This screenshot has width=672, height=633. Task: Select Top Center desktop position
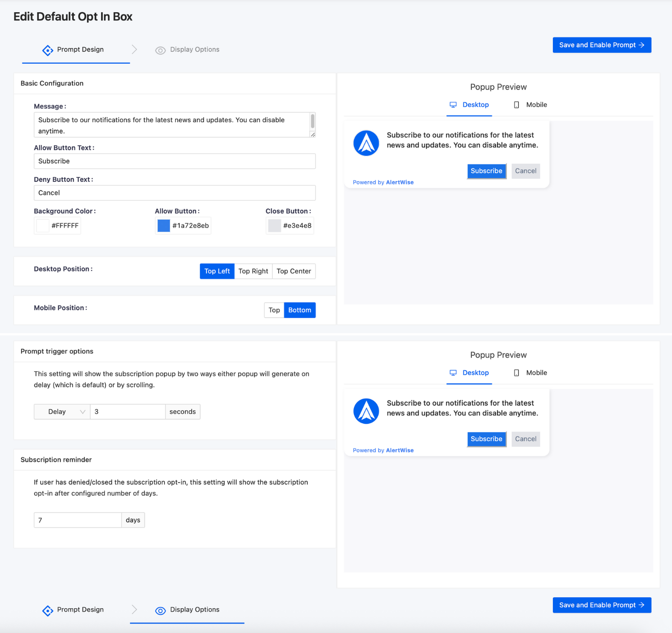(x=294, y=271)
